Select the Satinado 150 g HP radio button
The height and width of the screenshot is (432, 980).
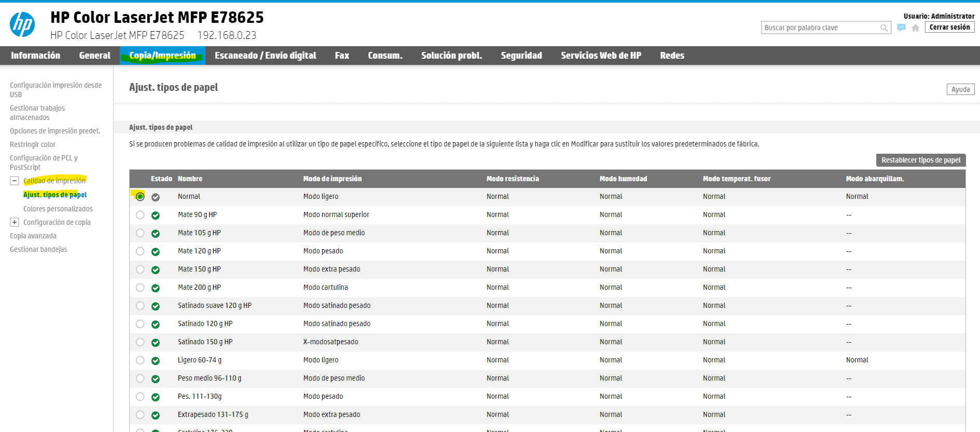[140, 342]
